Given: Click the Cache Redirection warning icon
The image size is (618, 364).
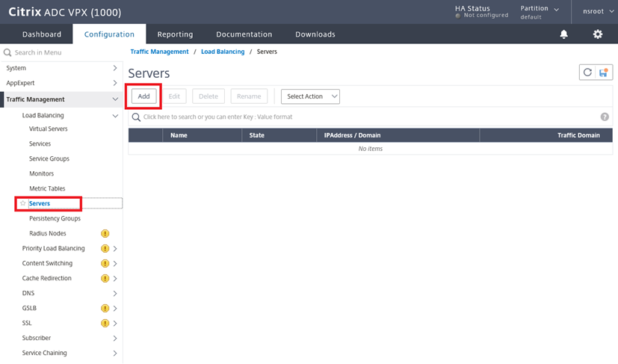Looking at the screenshot, I should pos(105,279).
